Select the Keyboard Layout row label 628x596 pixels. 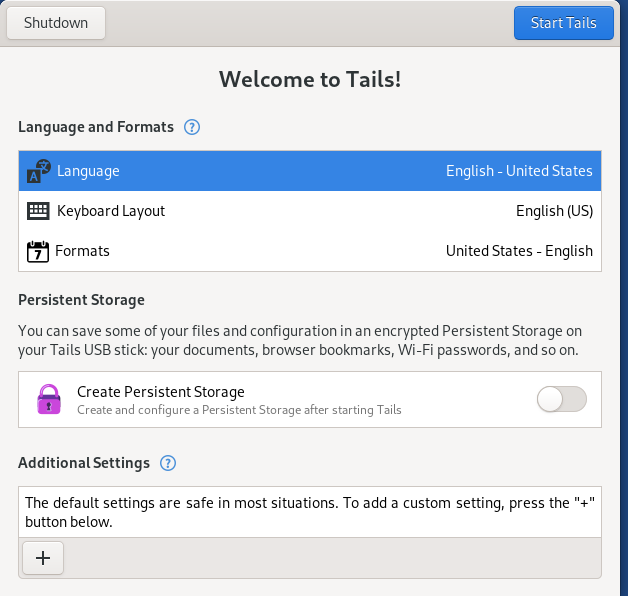click(111, 211)
